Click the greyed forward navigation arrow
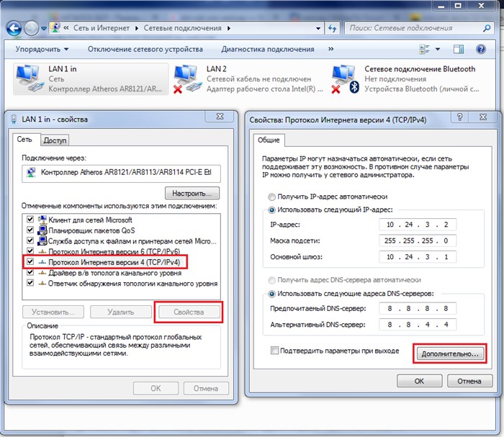 coord(31,29)
